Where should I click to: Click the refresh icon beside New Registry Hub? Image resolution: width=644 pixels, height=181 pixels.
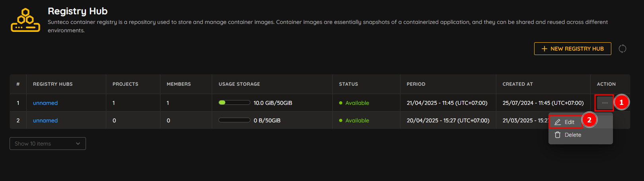pos(623,49)
